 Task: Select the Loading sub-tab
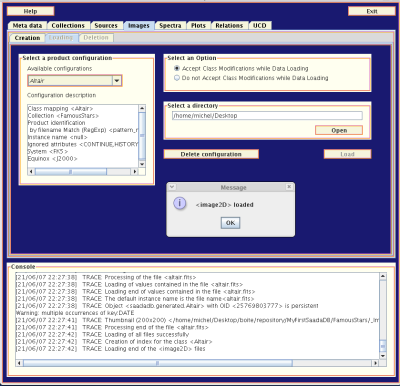pyautogui.click(x=61, y=38)
